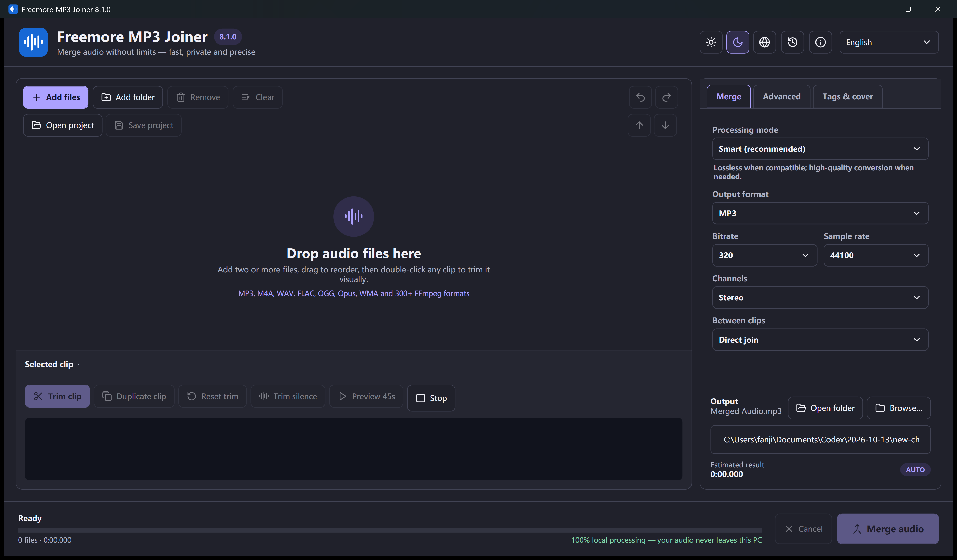The height and width of the screenshot is (560, 957).
Task: Open the history clock icon
Action: 792,42
